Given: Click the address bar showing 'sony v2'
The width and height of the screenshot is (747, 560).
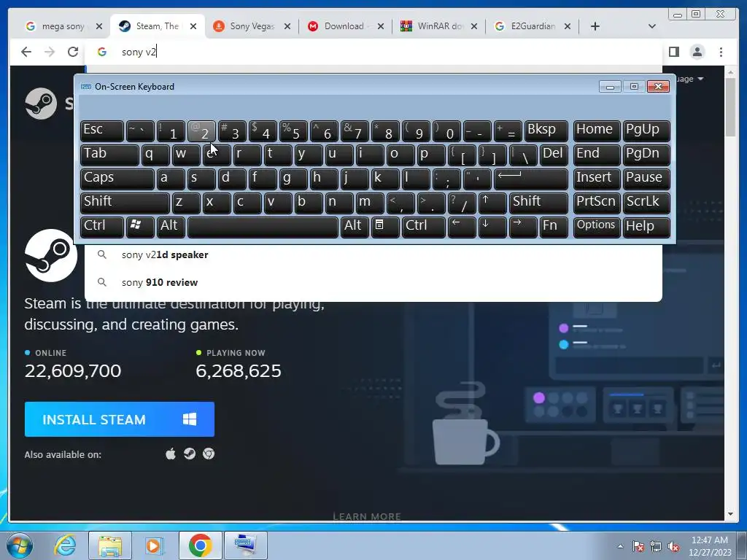Looking at the screenshot, I should [373, 52].
